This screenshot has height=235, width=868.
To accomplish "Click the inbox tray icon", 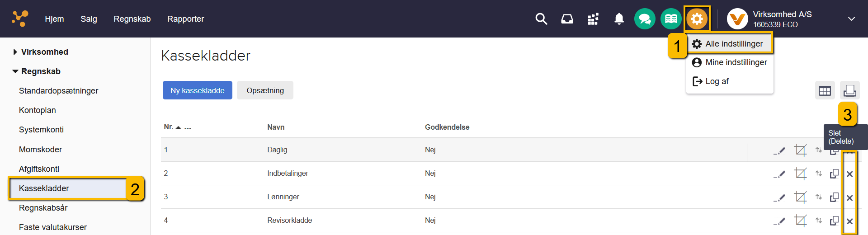I will point(567,19).
